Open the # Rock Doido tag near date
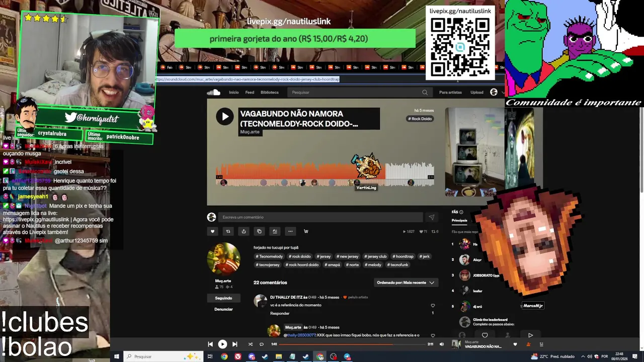 coord(420,119)
